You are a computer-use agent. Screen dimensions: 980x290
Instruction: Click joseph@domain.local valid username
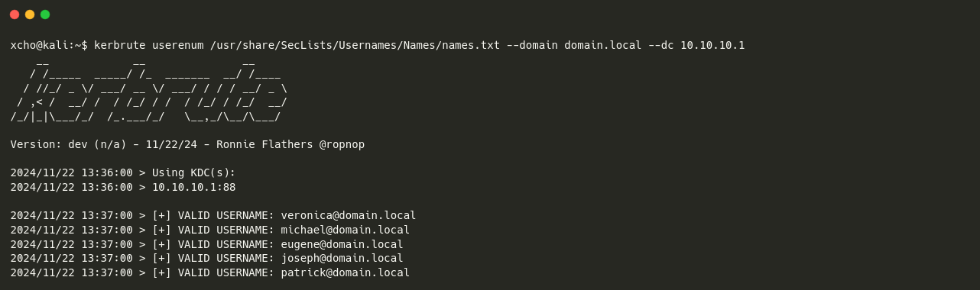342,258
